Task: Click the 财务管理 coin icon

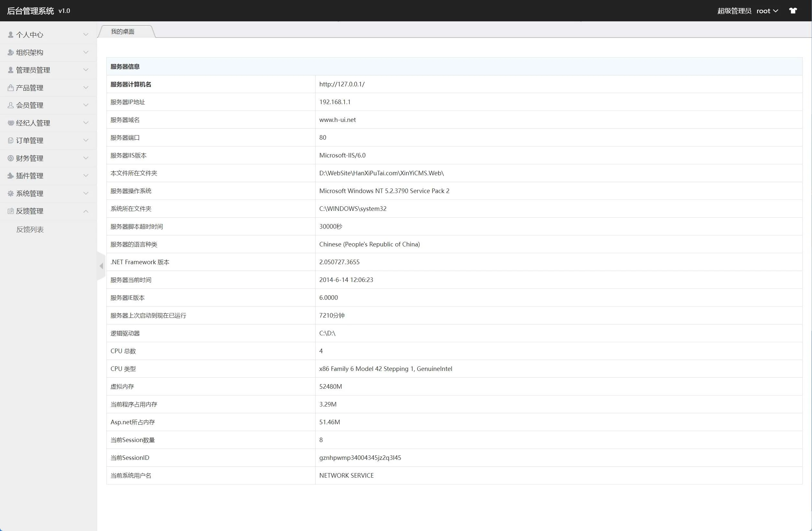Action: point(11,158)
